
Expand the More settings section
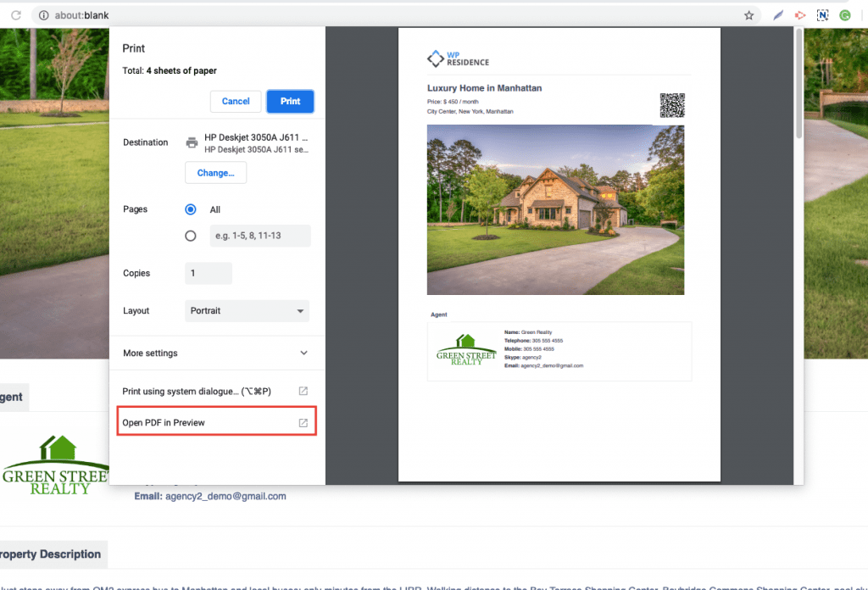[216, 353]
